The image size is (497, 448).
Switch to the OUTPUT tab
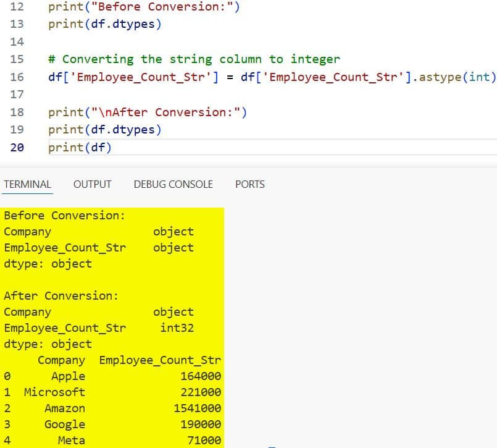[x=92, y=184]
